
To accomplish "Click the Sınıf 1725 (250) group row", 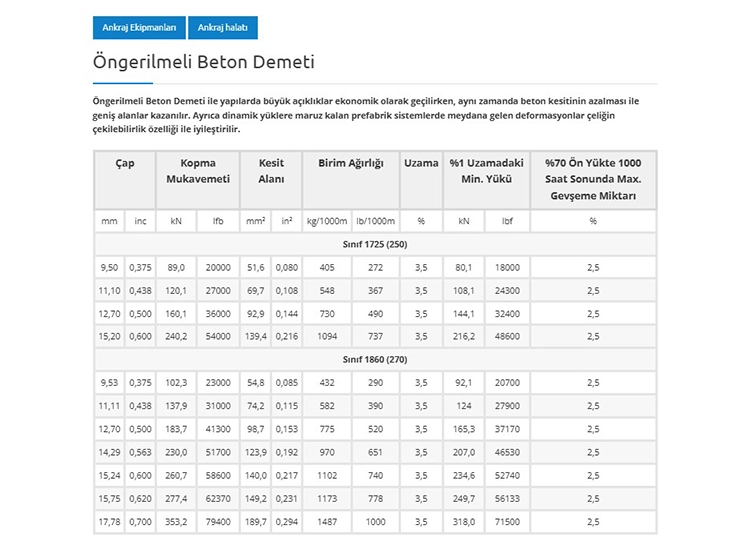I will click(x=375, y=244).
